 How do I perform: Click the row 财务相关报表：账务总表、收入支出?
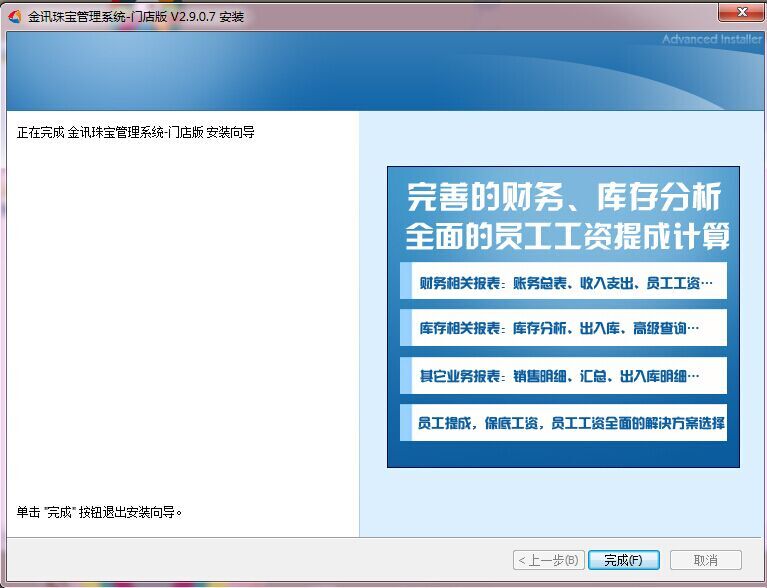(564, 281)
